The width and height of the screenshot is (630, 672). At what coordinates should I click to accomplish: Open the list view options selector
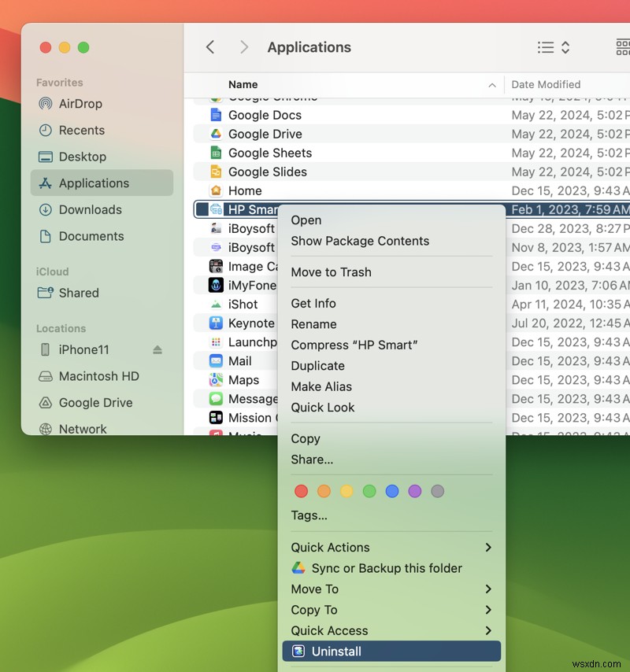[554, 47]
